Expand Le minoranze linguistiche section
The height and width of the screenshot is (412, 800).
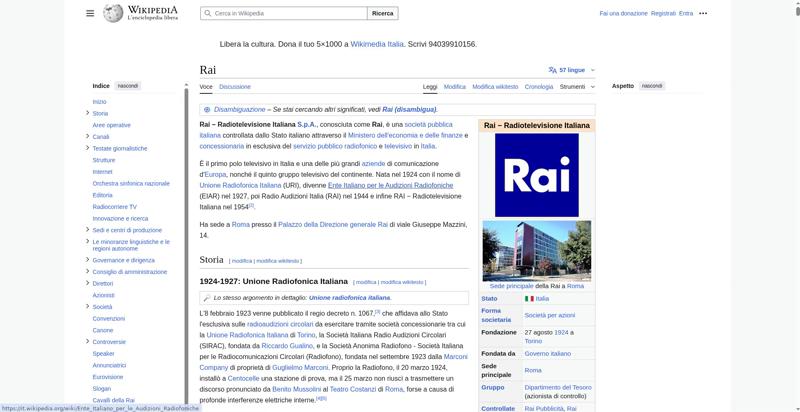(x=88, y=241)
